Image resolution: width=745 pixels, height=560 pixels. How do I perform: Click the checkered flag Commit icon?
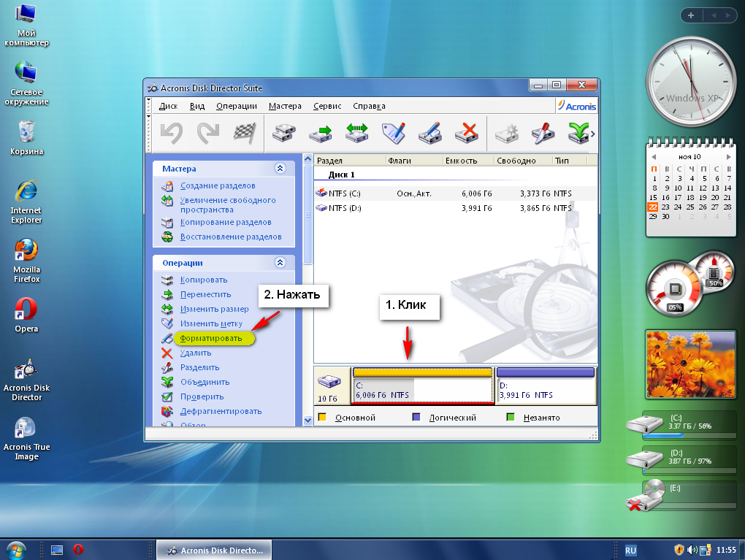coord(245,133)
